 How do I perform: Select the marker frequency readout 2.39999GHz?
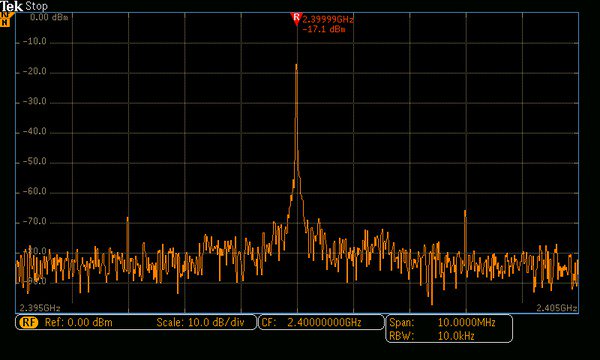pyautogui.click(x=328, y=20)
